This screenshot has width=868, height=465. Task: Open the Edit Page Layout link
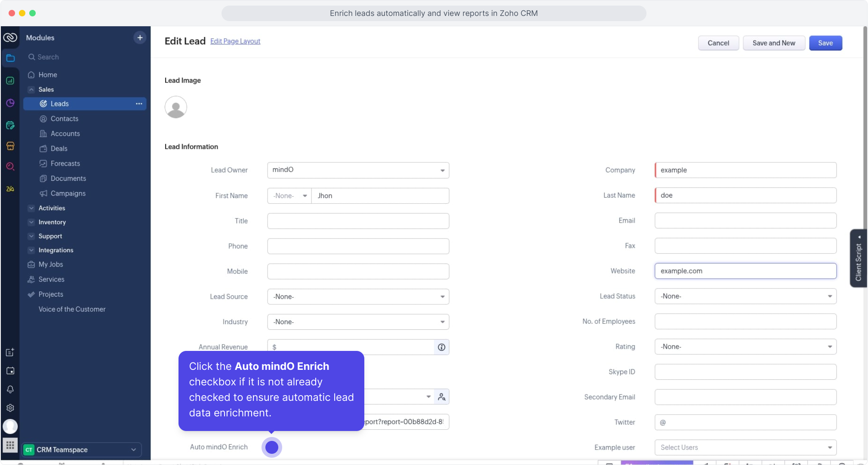235,41
